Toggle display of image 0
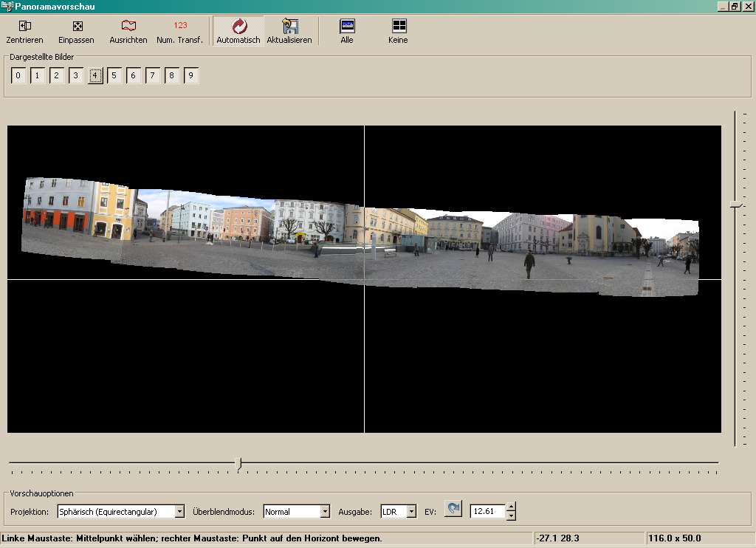This screenshot has height=548, width=756. (x=18, y=75)
